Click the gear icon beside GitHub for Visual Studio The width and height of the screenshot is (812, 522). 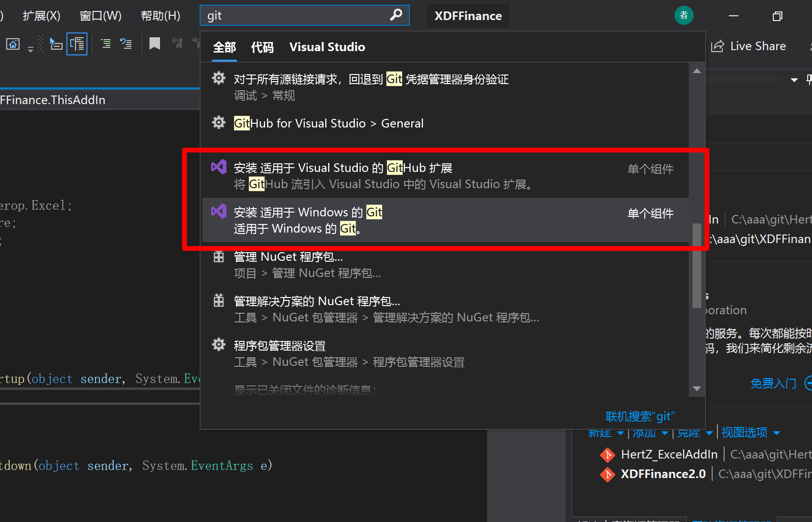(219, 123)
